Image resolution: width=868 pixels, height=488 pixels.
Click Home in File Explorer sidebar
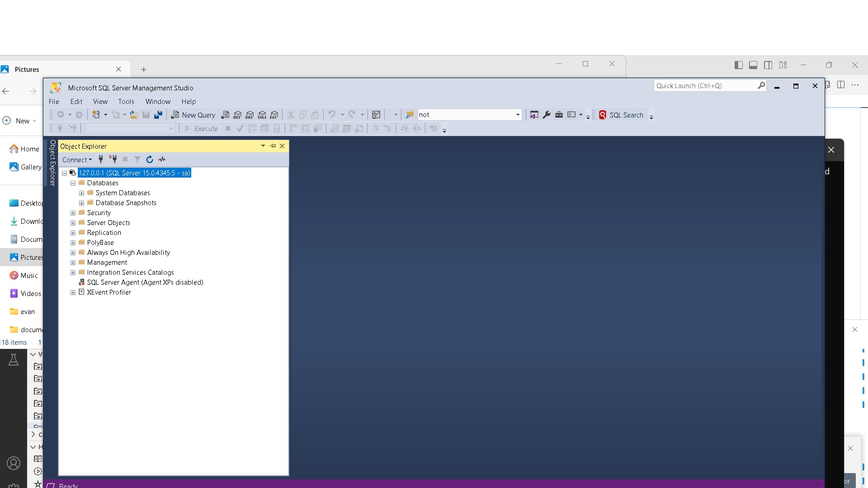click(24, 149)
